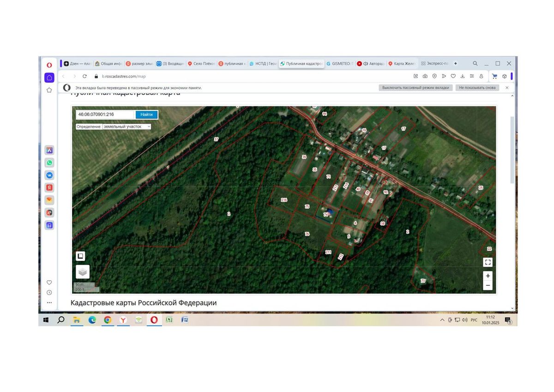Switch to the 'Село Плёхов' tab
This screenshot has height=392, width=554.
point(202,64)
